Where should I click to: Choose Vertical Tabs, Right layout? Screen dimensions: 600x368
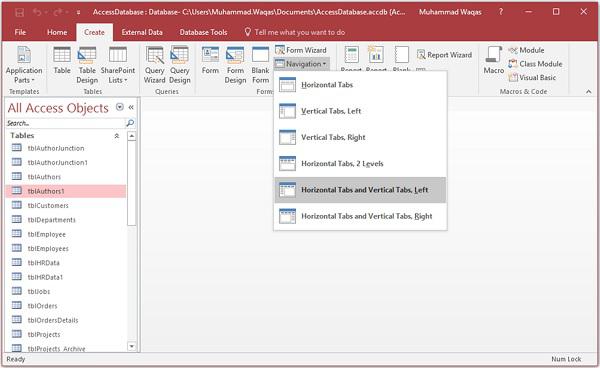(360, 137)
